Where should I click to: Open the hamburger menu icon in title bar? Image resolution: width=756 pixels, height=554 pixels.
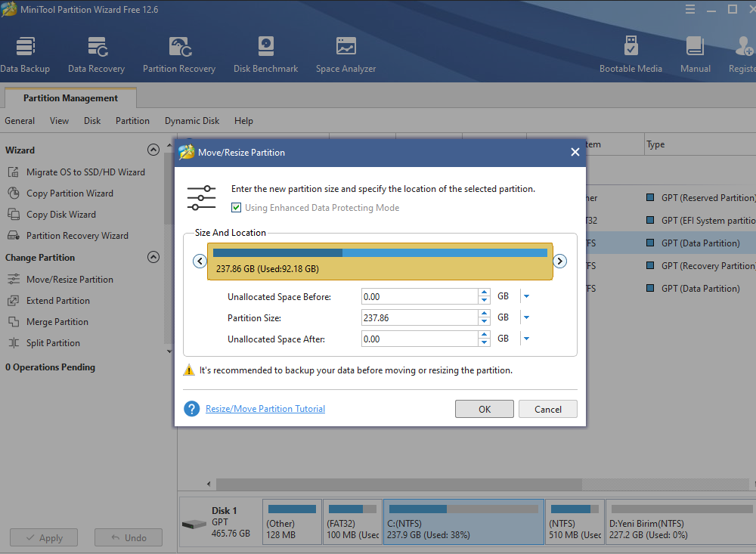(x=690, y=9)
